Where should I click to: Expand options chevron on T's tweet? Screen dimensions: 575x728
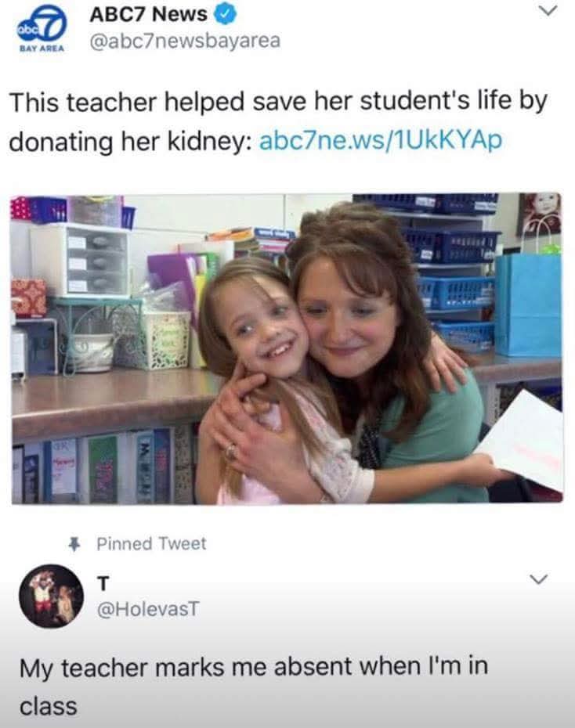click(539, 579)
